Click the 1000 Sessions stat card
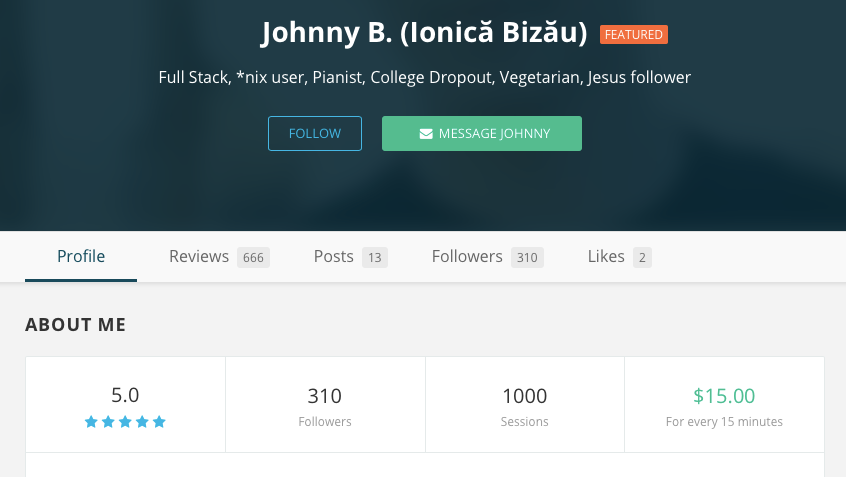 [x=525, y=405]
